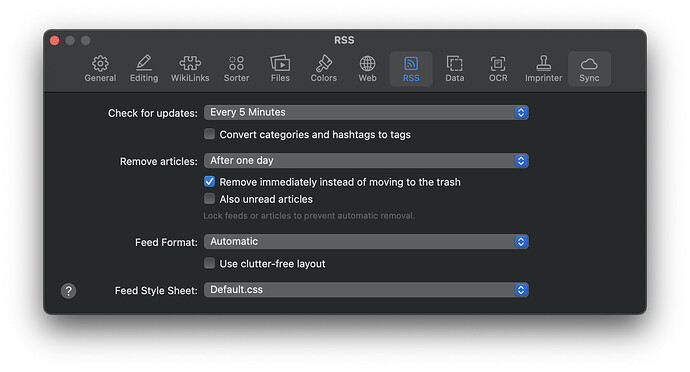Open the Check for updates dropdown
Screen dimensions: 690x372
[366, 112]
